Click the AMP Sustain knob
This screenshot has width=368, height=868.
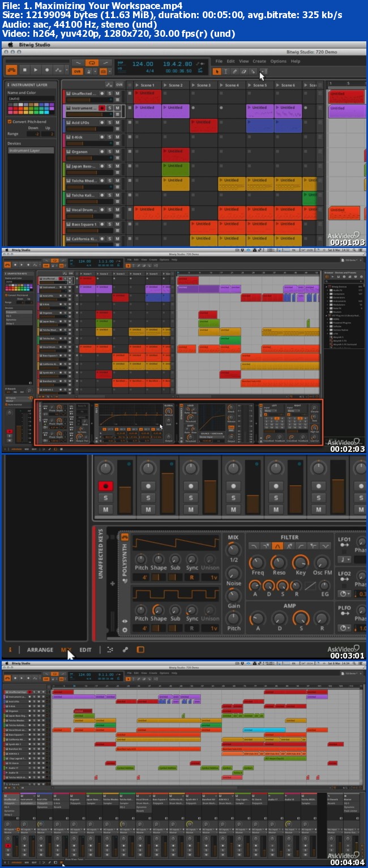[301, 618]
